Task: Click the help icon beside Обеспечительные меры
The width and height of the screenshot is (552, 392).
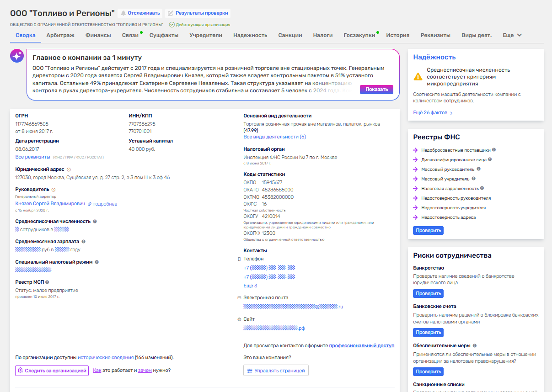Action: coord(475,346)
